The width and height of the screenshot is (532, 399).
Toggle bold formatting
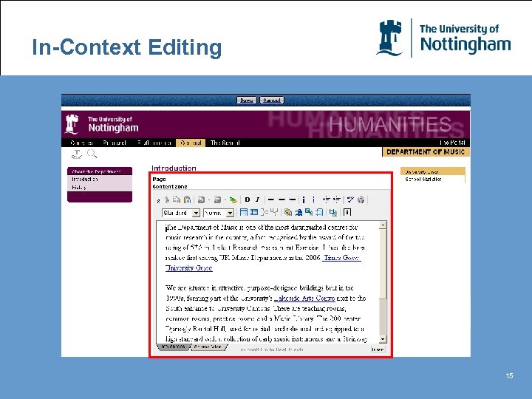(248, 199)
